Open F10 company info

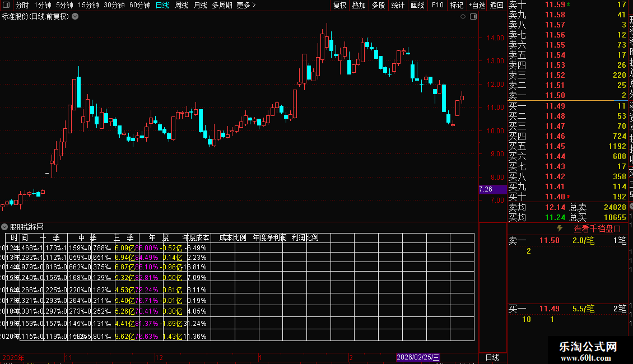[x=437, y=5]
